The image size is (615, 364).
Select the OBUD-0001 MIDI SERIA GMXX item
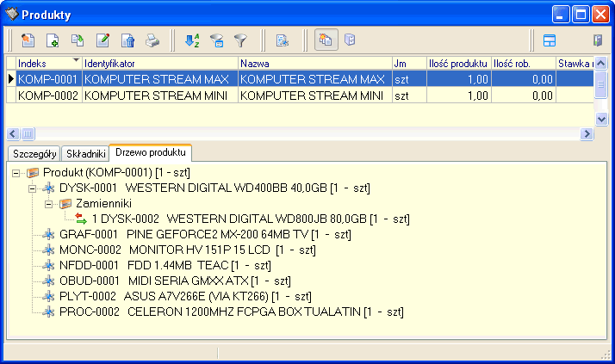[175, 281]
